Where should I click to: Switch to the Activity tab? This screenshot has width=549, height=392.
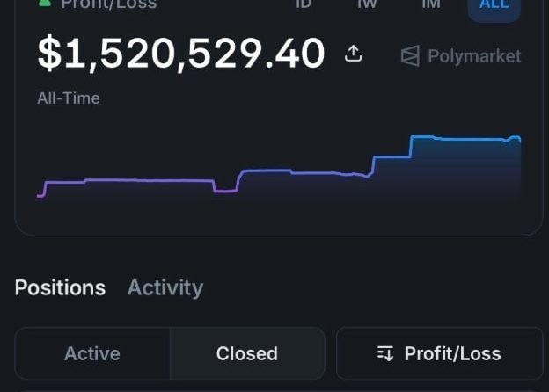coord(165,287)
